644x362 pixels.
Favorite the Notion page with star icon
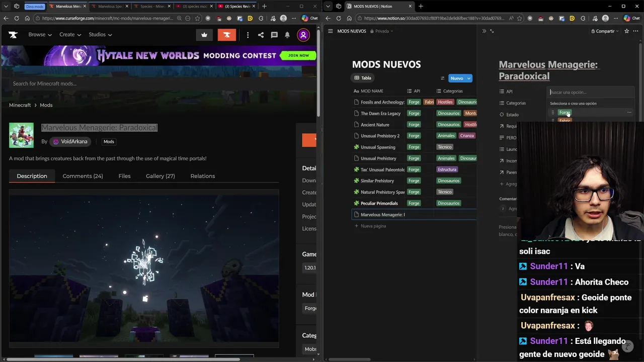(x=626, y=31)
